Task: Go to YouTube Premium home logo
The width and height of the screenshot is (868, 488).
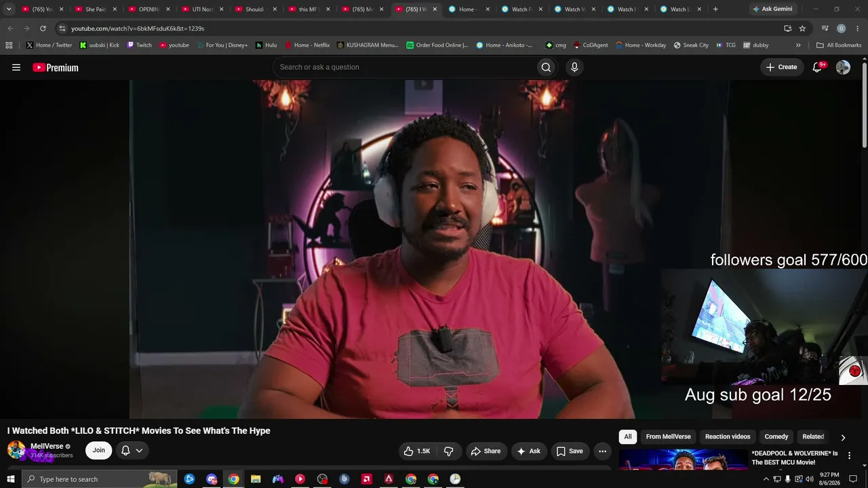Action: click(x=56, y=67)
